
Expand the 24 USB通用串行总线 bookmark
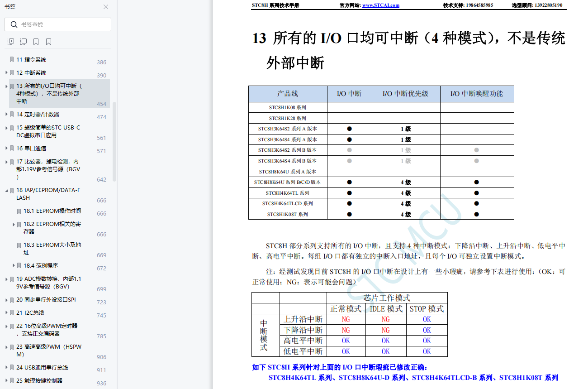tap(6, 367)
